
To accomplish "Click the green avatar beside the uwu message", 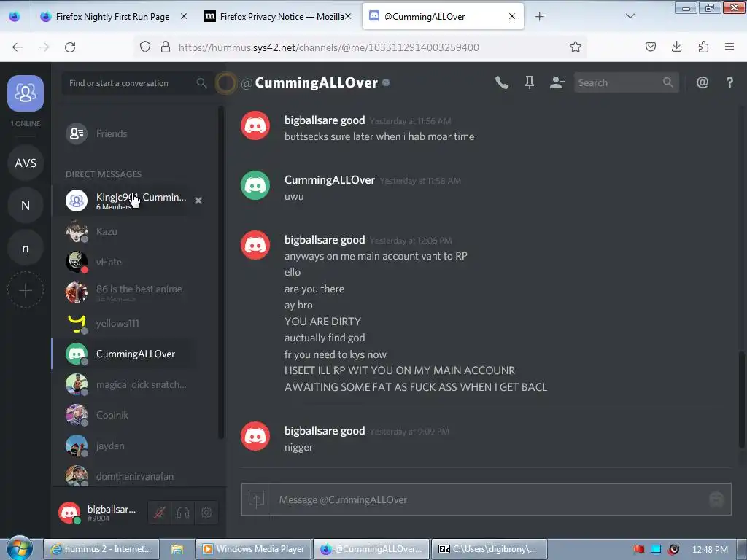I will [x=255, y=185].
